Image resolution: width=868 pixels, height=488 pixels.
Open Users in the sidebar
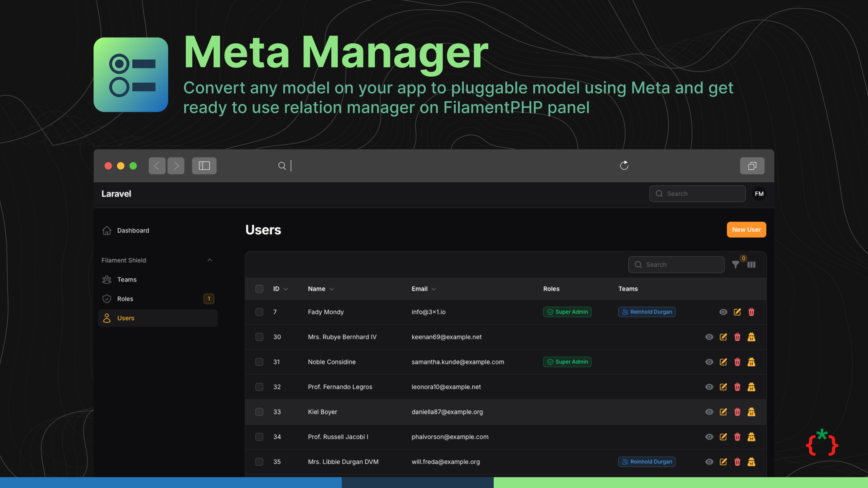158,318
